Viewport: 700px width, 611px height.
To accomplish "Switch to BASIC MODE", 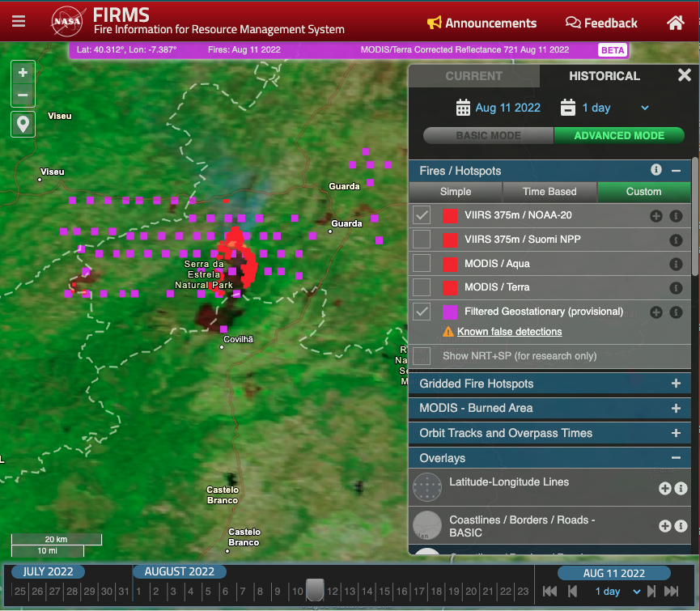I will (x=489, y=135).
